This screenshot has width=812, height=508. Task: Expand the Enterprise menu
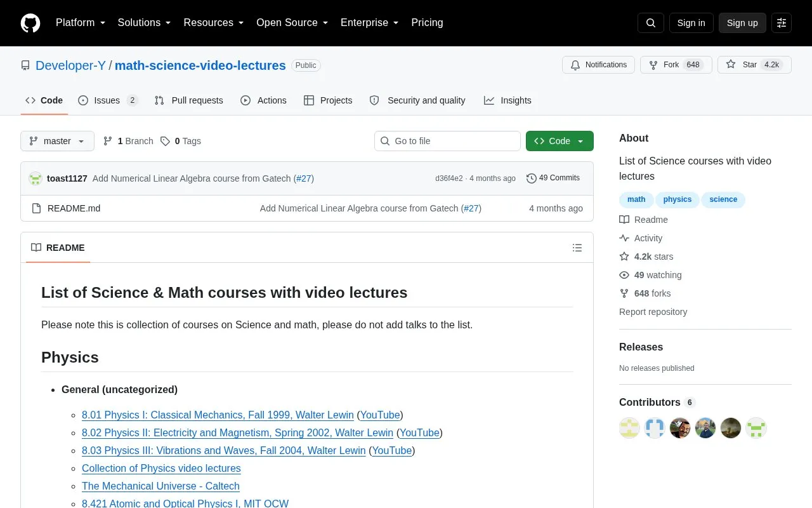(369, 23)
